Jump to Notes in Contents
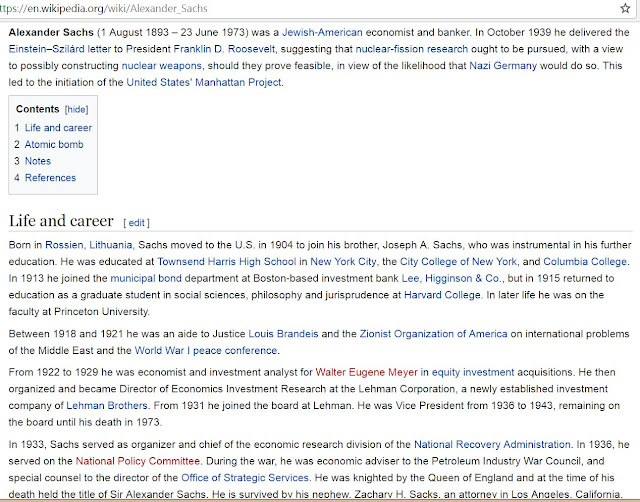The image size is (640, 502). coord(38,161)
